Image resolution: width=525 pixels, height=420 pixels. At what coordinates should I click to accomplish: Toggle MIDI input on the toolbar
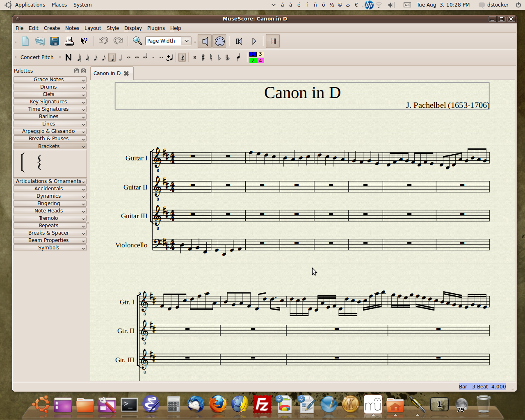point(219,41)
